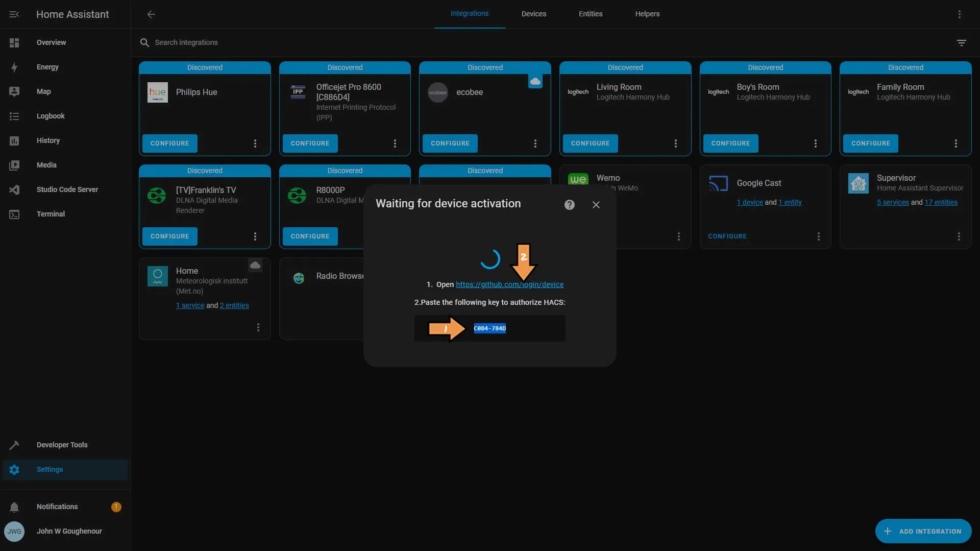Click the C0B4-784D authorization key

489,328
